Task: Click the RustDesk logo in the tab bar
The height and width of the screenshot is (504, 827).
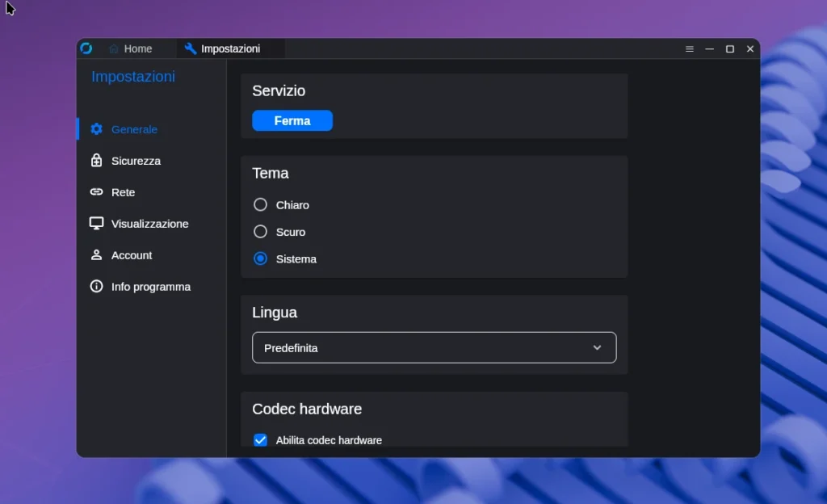Action: [x=86, y=48]
